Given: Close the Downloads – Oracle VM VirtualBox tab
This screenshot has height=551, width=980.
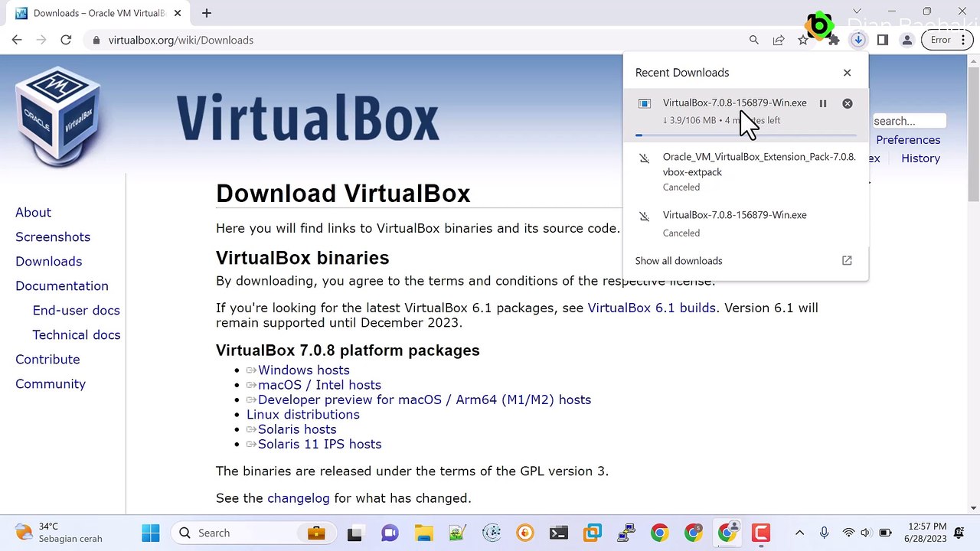Looking at the screenshot, I should [178, 13].
